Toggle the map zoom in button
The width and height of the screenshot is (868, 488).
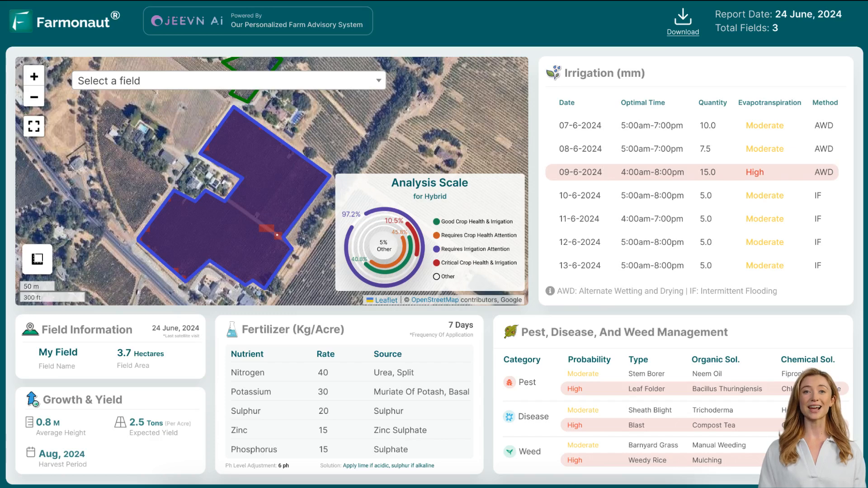tap(34, 76)
